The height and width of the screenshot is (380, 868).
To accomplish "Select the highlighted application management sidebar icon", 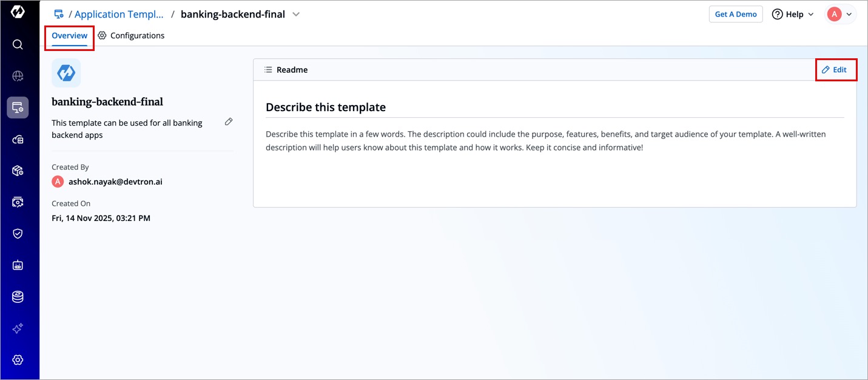I will (x=18, y=108).
